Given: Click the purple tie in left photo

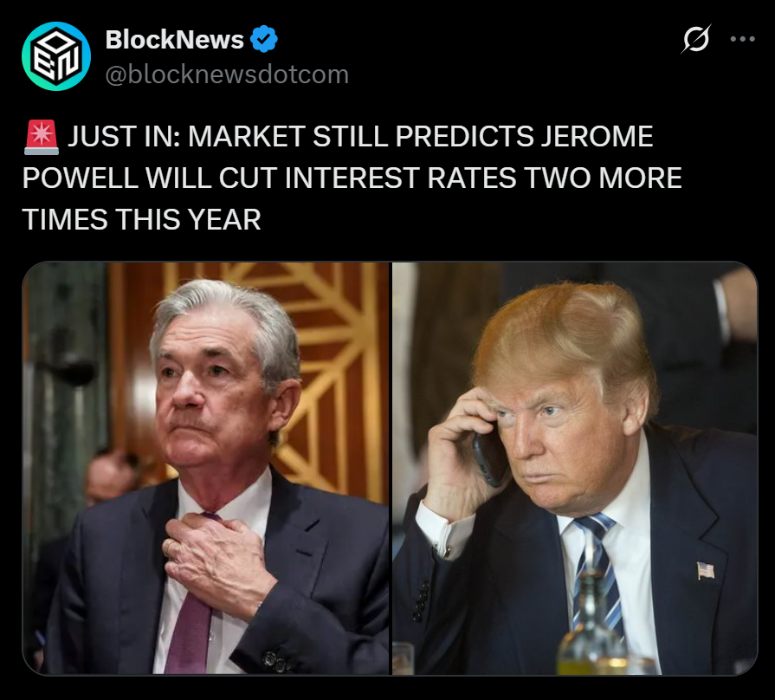Looking at the screenshot, I should 190,615.
